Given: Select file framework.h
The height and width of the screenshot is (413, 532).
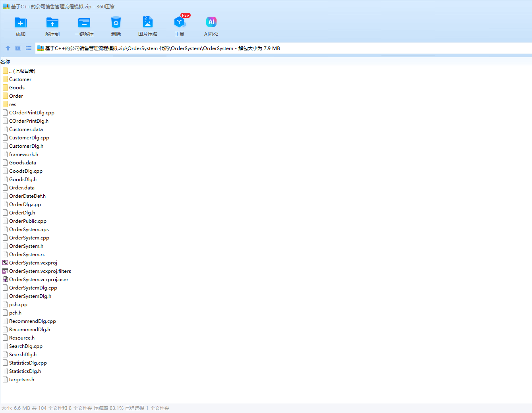Looking at the screenshot, I should [x=21, y=154].
